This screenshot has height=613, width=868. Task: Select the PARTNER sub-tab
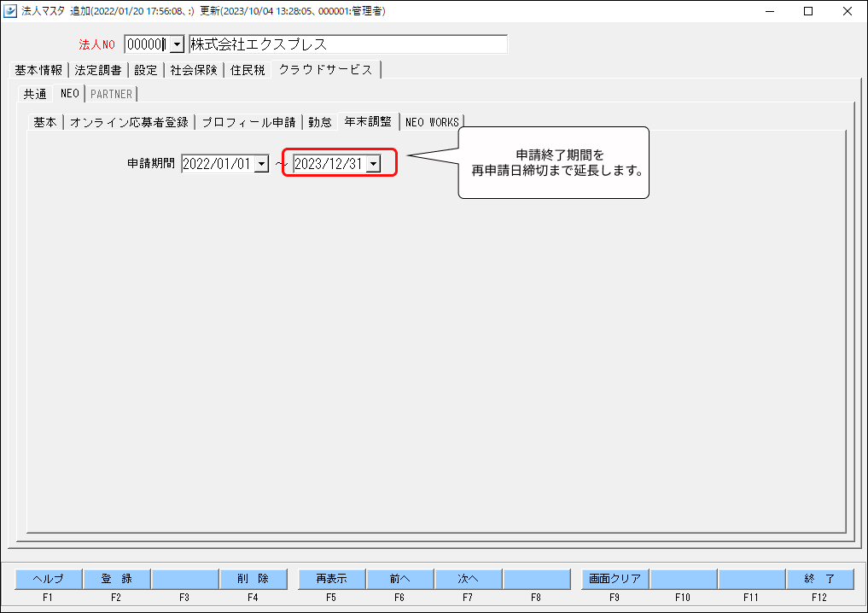tap(111, 94)
